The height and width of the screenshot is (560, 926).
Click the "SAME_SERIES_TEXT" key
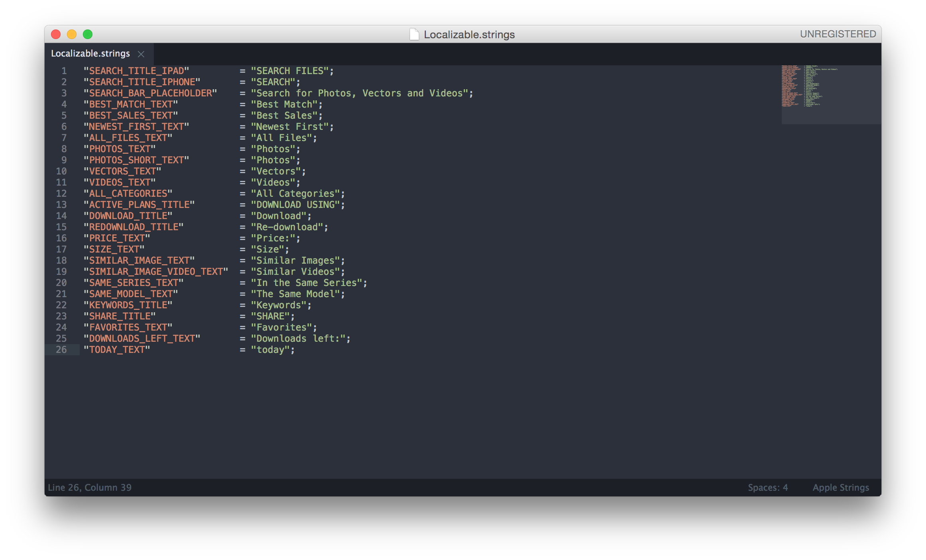pyautogui.click(x=133, y=282)
